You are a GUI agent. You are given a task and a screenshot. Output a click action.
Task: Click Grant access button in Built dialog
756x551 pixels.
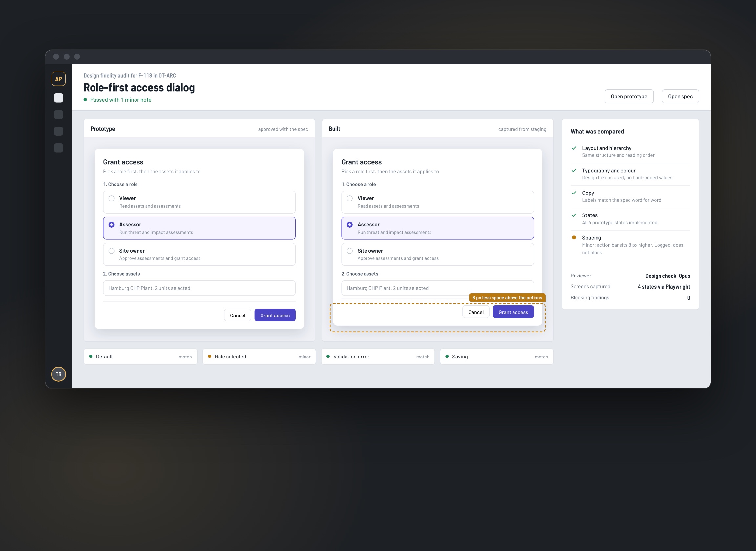pos(513,312)
